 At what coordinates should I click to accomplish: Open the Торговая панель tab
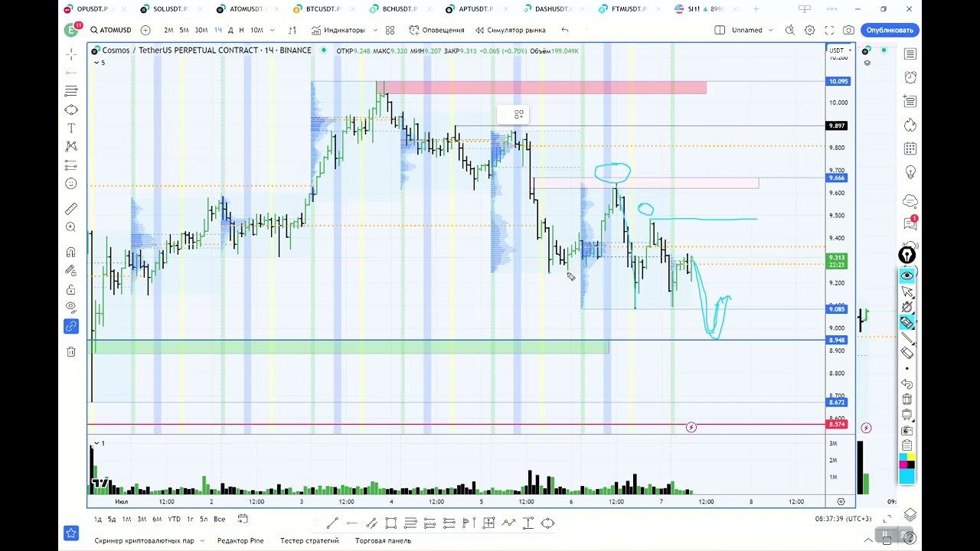tap(383, 540)
